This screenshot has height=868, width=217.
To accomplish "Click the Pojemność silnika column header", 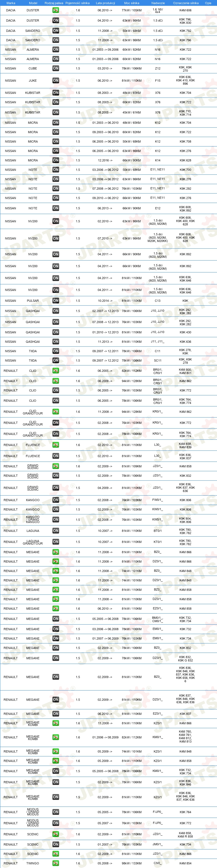I will (x=78, y=3).
